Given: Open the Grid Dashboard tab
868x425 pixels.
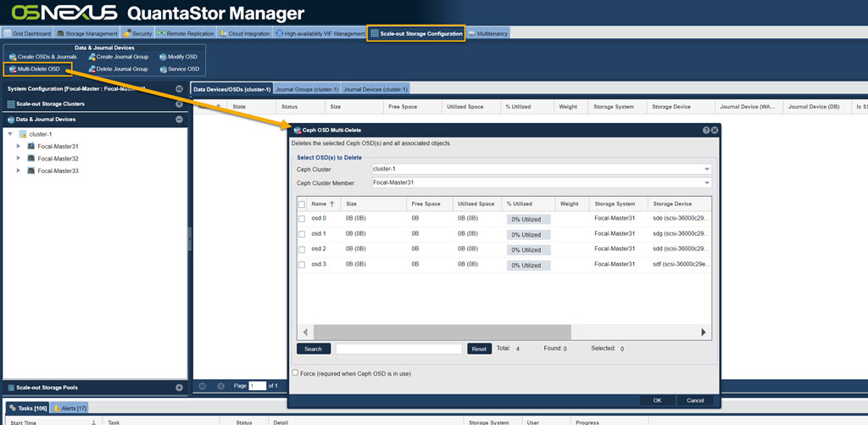Looking at the screenshot, I should click(27, 33).
